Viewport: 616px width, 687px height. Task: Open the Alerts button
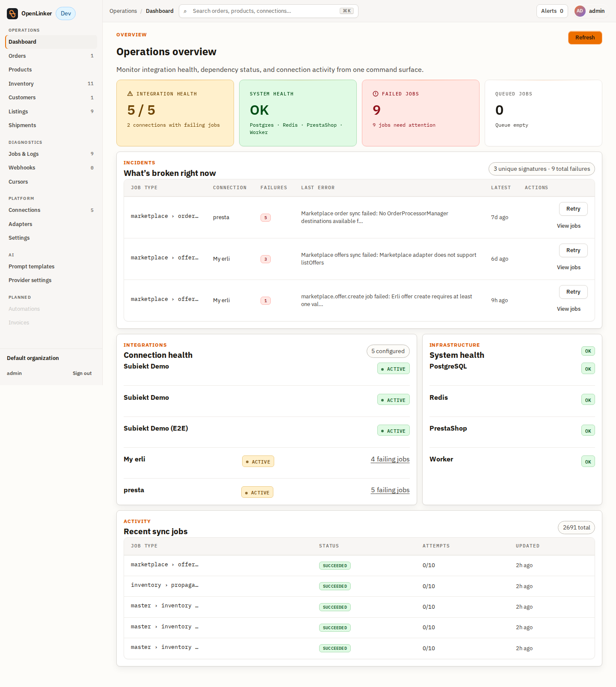click(x=552, y=11)
